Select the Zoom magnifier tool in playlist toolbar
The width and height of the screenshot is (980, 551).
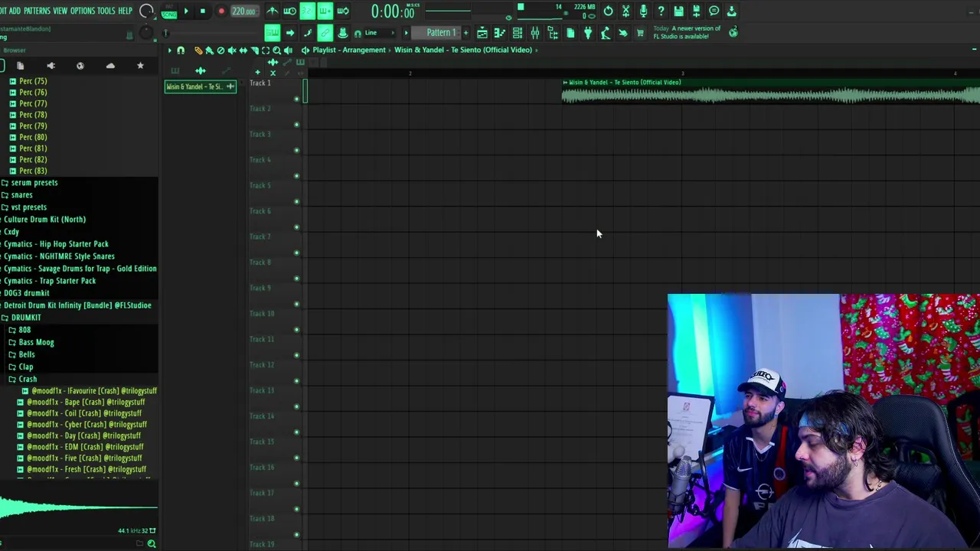click(277, 51)
